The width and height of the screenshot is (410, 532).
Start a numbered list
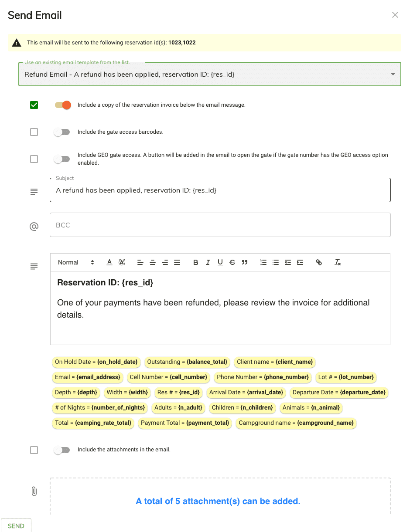pos(263,262)
